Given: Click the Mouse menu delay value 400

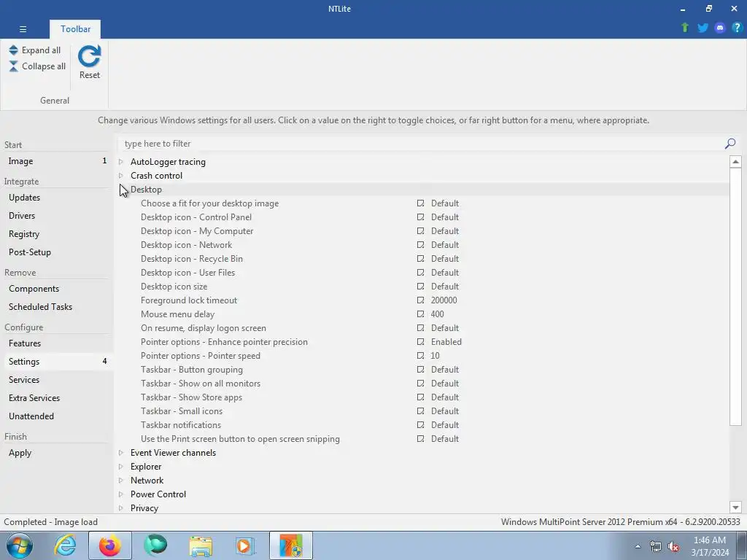Looking at the screenshot, I should (x=437, y=314).
